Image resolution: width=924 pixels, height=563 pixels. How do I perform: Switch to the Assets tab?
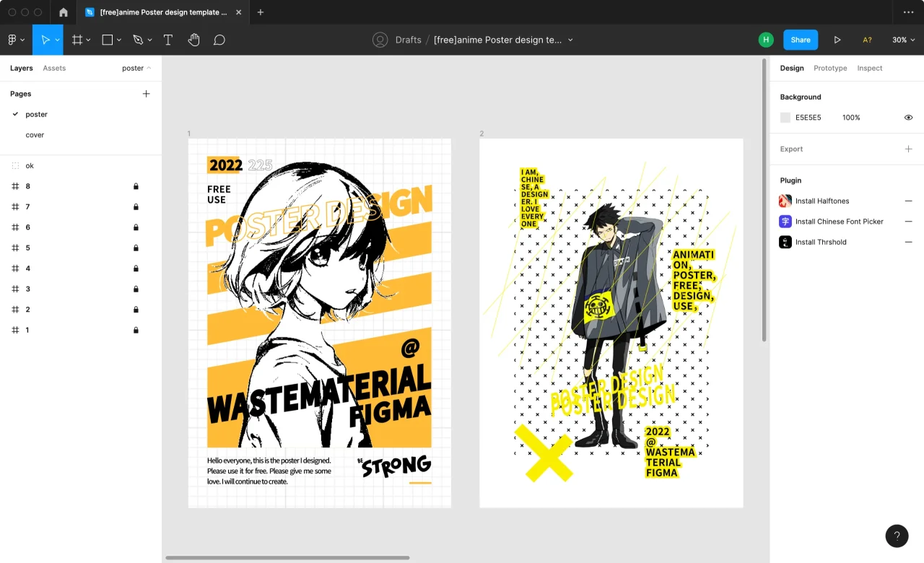(x=54, y=68)
